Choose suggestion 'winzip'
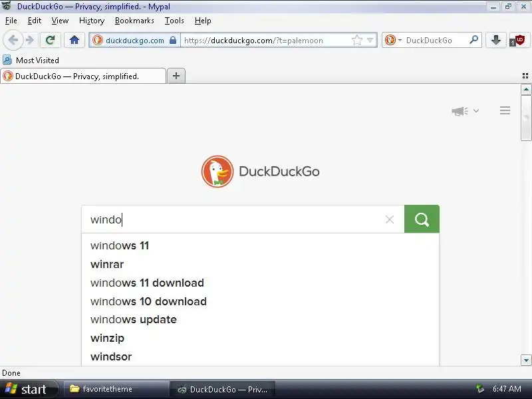 point(260,338)
